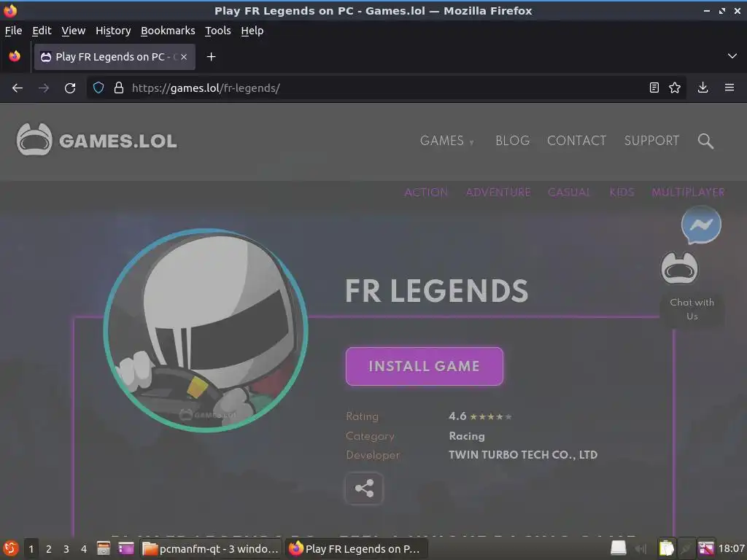This screenshot has height=560, width=747.
Task: Open the site search magnifier
Action: [x=705, y=141]
